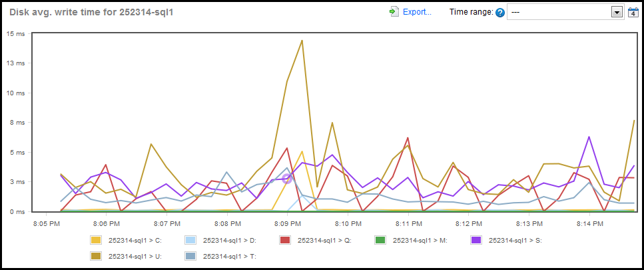The width and height of the screenshot is (644, 270).
Task: Click the gold U: drive legend swatch
Action: coord(97,255)
